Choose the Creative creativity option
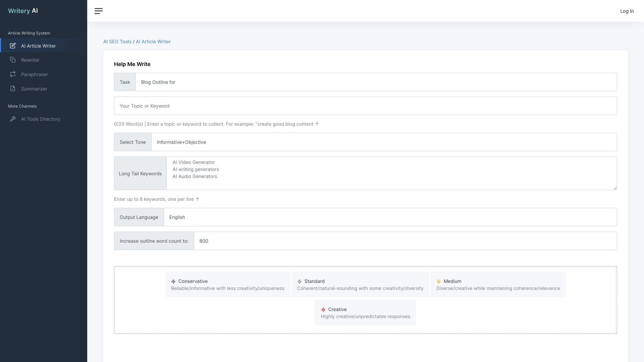This screenshot has width=644, height=362. [365, 312]
